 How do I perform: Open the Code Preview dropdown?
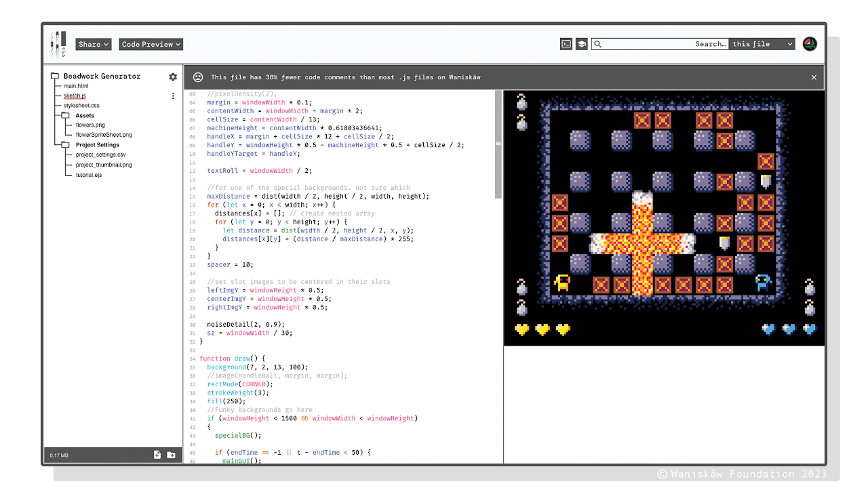(151, 44)
